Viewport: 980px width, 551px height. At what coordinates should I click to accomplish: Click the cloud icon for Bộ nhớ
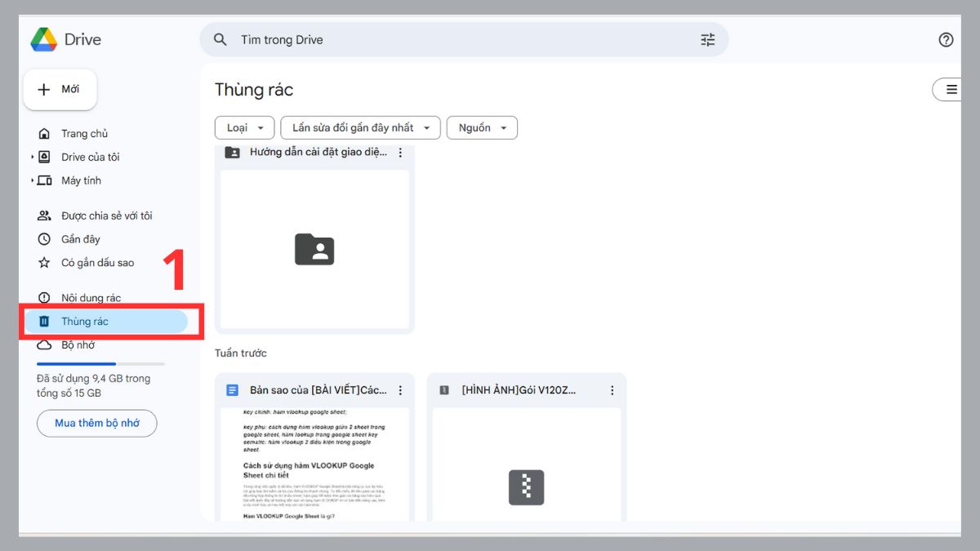45,345
